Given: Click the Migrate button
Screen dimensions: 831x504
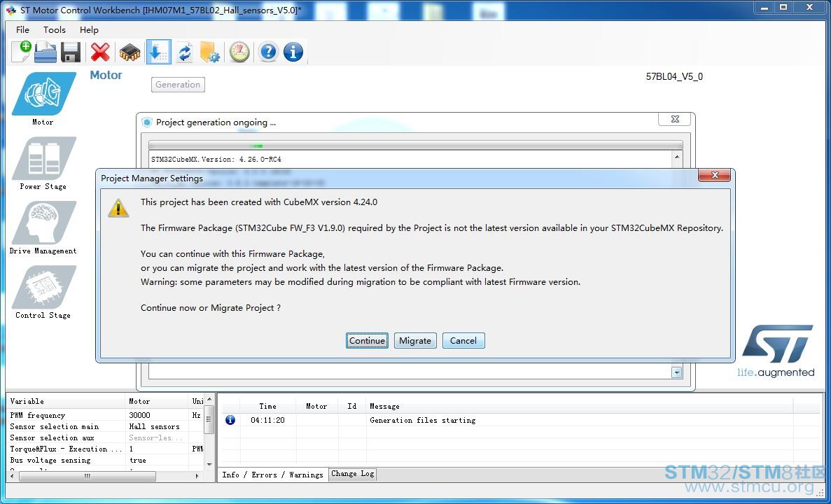Looking at the screenshot, I should click(x=415, y=341).
